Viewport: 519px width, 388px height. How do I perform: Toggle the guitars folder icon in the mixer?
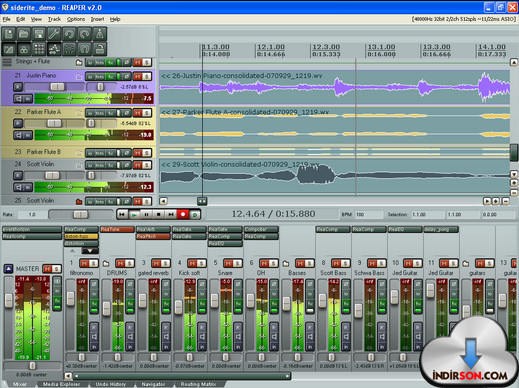[466, 263]
